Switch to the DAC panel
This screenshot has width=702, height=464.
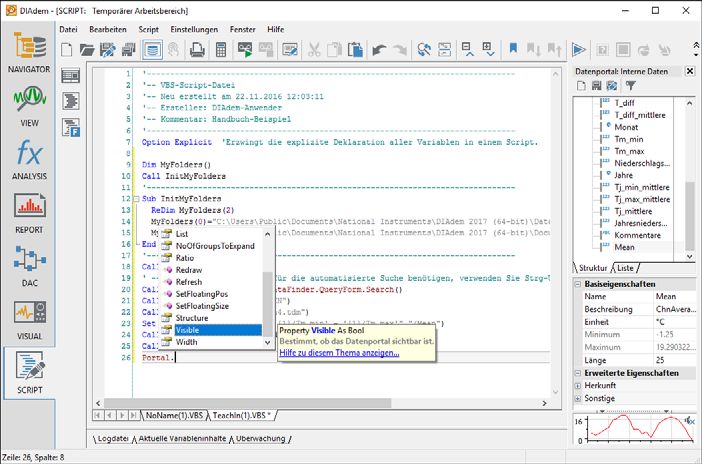(29, 266)
